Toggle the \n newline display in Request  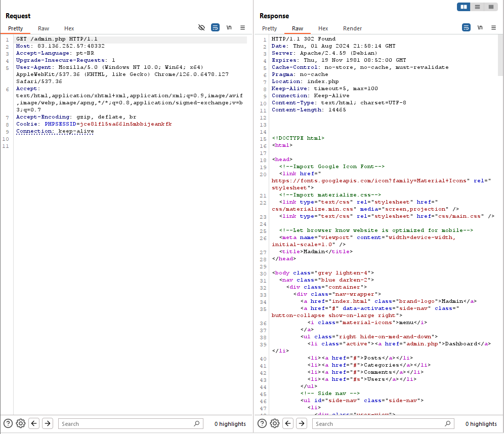[229, 28]
